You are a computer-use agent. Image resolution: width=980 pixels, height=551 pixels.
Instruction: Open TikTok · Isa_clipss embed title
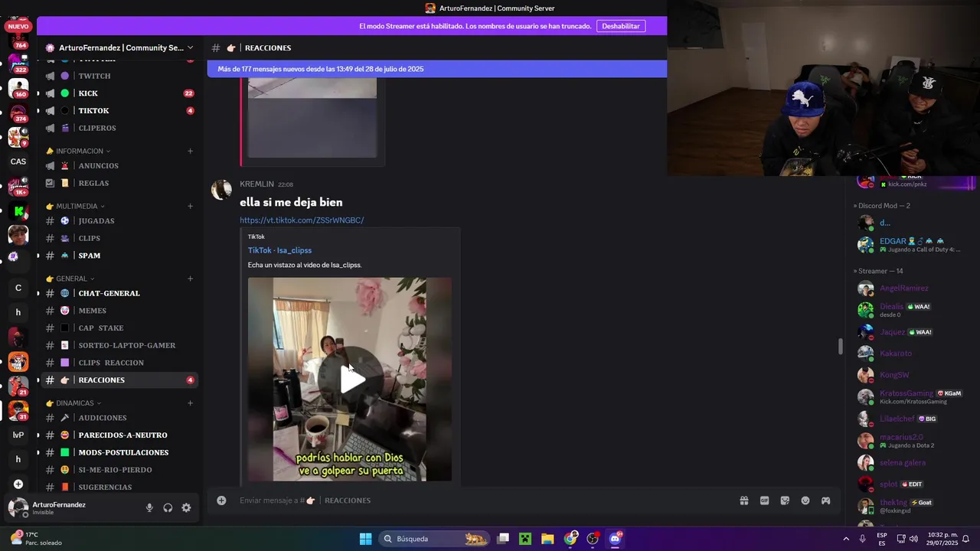tap(279, 250)
